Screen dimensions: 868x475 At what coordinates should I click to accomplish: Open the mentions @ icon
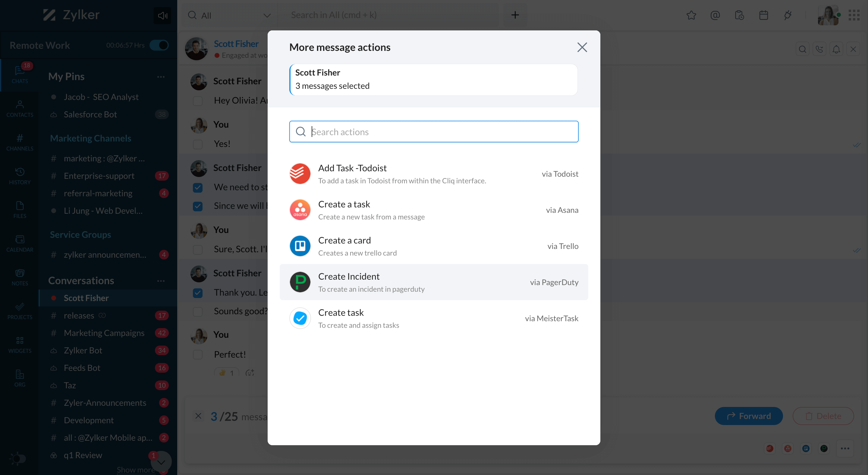click(715, 15)
